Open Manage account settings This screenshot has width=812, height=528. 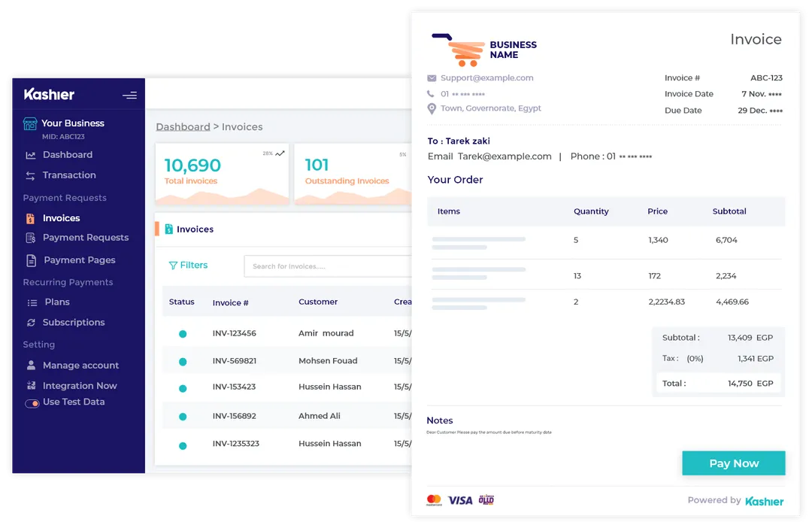click(x=80, y=366)
